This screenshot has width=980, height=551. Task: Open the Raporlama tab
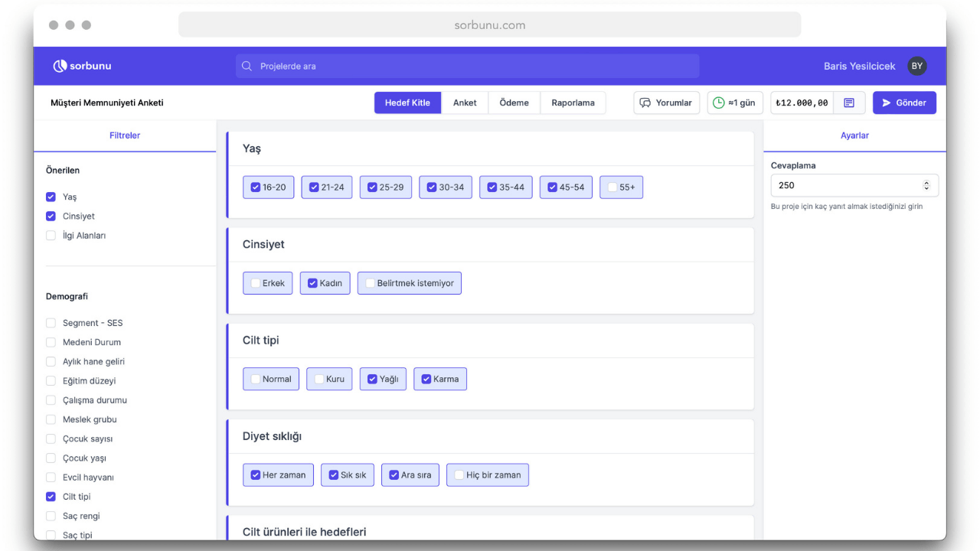pos(573,103)
